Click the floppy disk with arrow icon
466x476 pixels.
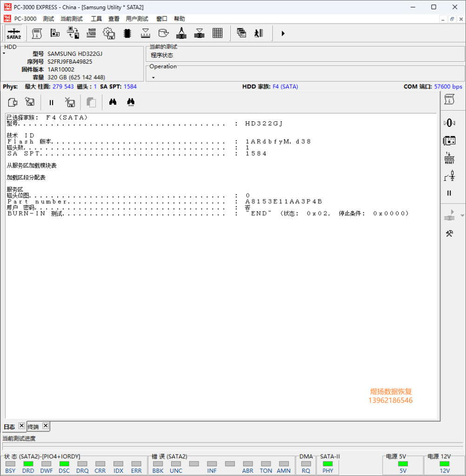30,102
